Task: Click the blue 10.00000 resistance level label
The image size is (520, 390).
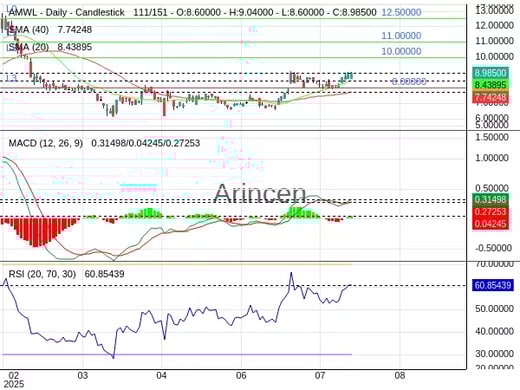Action: (401, 51)
